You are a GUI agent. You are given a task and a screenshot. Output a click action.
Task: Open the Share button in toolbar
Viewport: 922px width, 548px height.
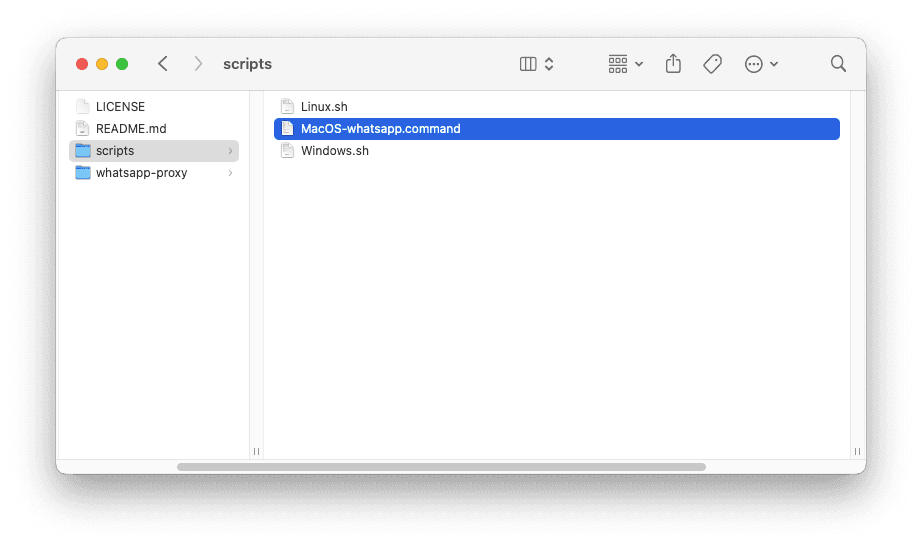pos(673,63)
